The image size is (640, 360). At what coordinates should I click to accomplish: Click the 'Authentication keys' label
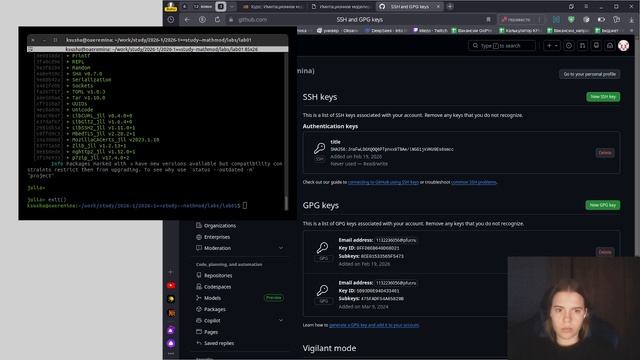pyautogui.click(x=330, y=127)
